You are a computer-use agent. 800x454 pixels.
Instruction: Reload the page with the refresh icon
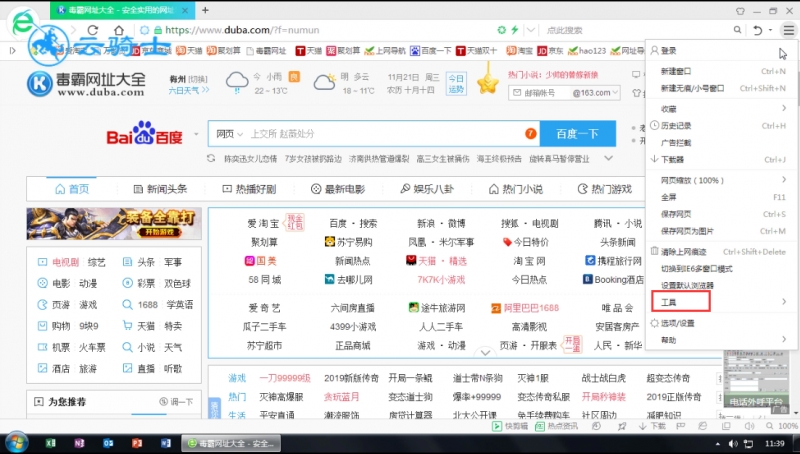(92, 30)
